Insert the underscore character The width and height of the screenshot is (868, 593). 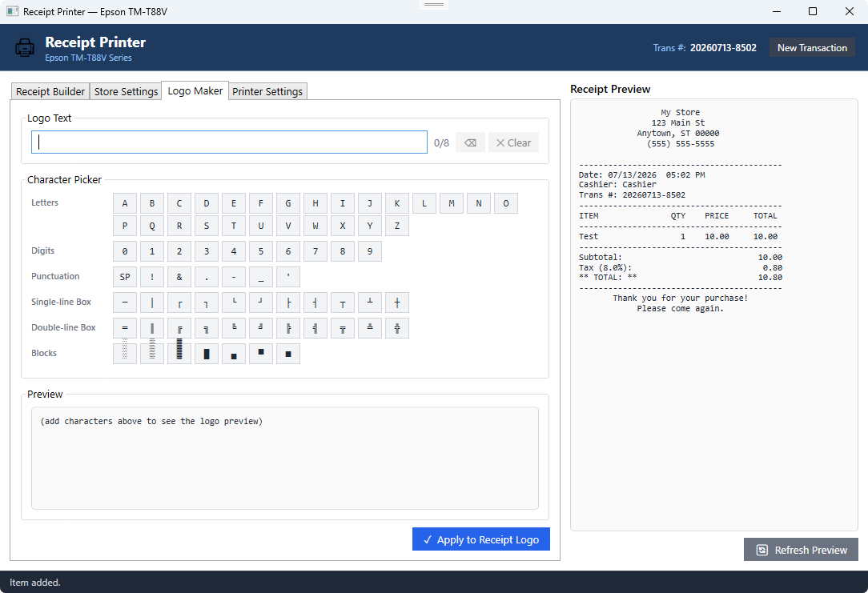pos(261,277)
